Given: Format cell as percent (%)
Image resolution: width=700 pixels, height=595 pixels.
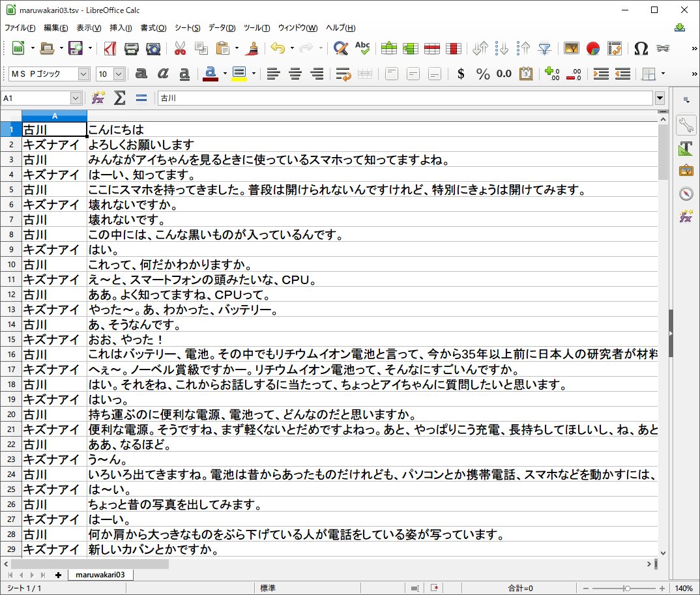Looking at the screenshot, I should tap(482, 74).
